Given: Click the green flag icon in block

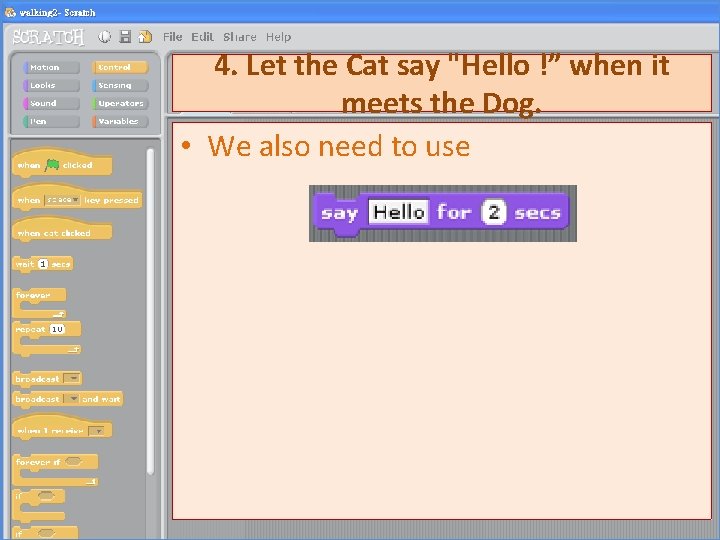Looking at the screenshot, I should point(52,165).
